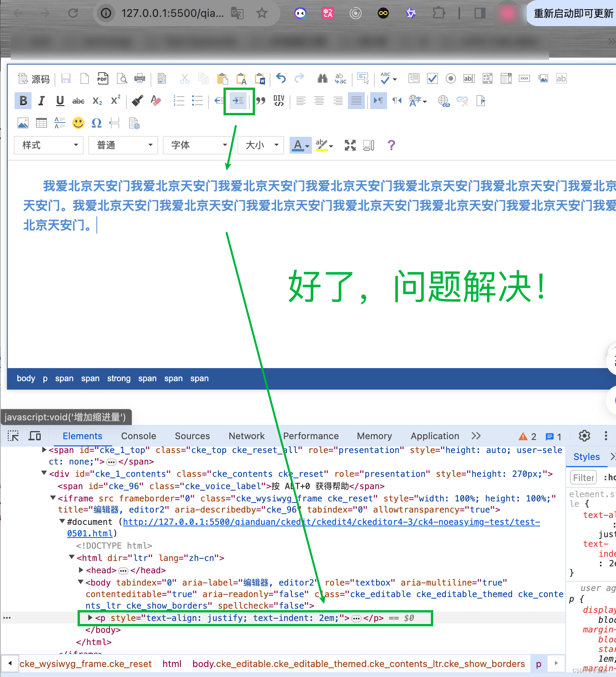Maximize editor icon
The height and width of the screenshot is (677, 616).
pos(350,145)
